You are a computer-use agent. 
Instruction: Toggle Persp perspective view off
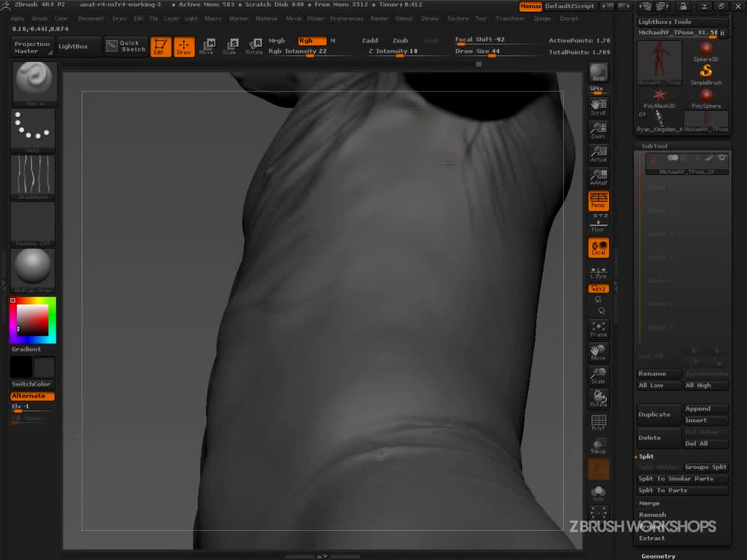pyautogui.click(x=598, y=200)
